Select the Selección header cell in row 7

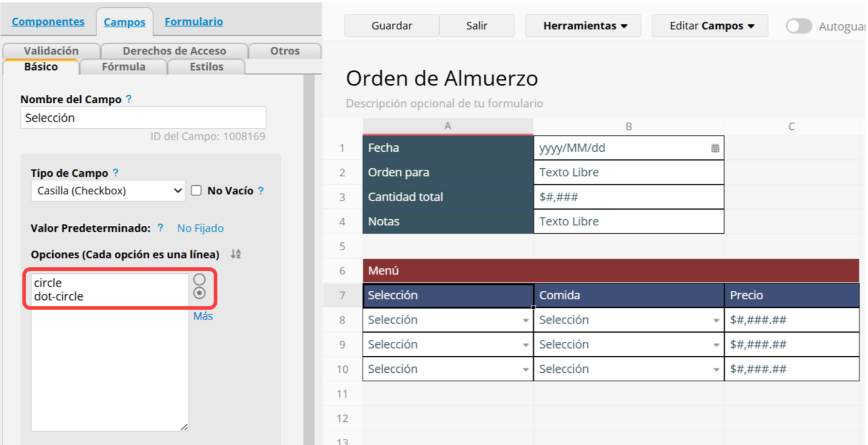pos(448,296)
